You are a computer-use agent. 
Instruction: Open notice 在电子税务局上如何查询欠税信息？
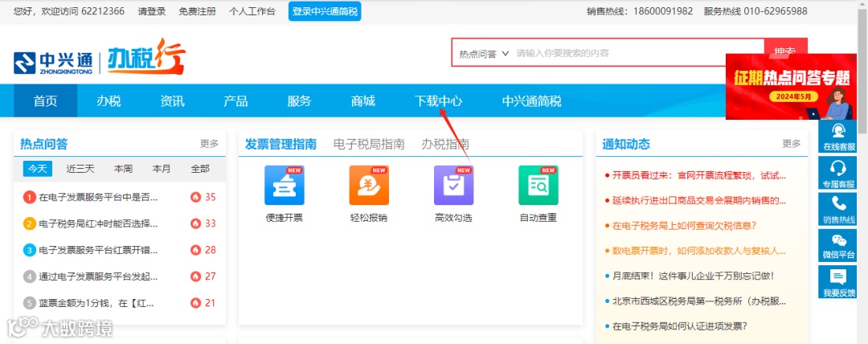tap(684, 226)
